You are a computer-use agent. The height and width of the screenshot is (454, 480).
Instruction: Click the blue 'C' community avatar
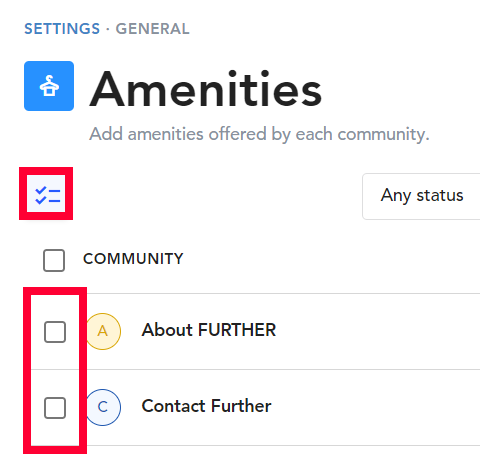103,407
